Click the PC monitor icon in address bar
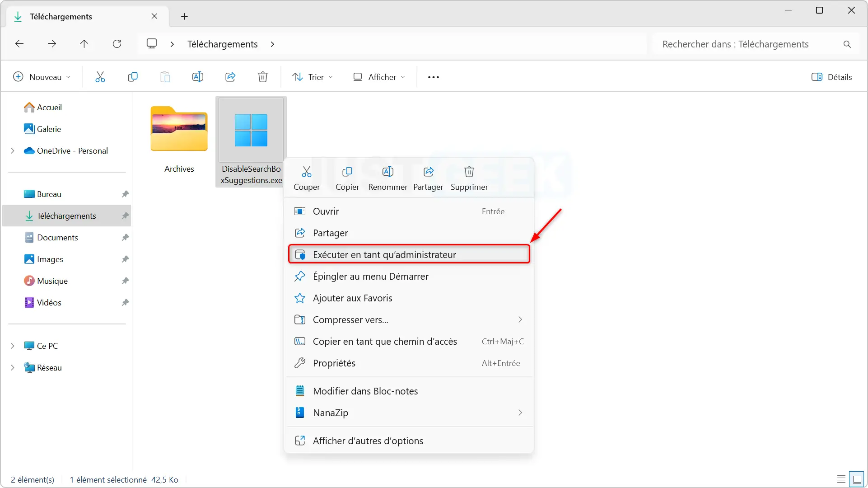 coord(152,44)
